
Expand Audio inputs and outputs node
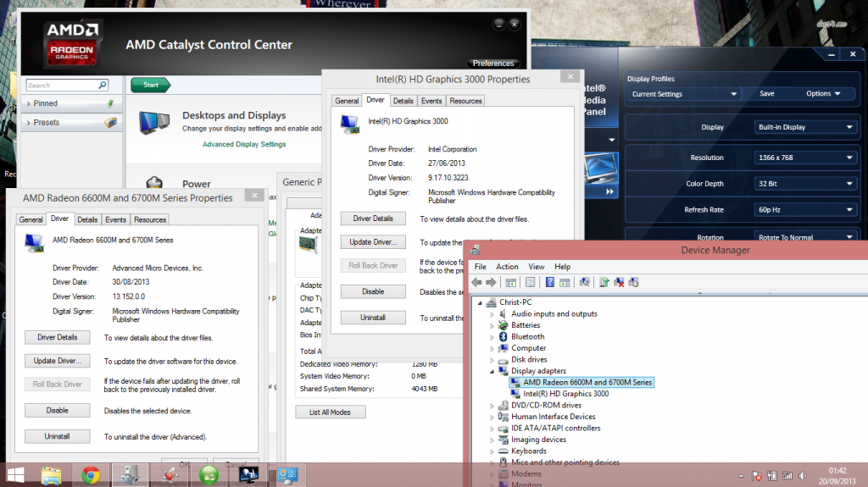(492, 313)
